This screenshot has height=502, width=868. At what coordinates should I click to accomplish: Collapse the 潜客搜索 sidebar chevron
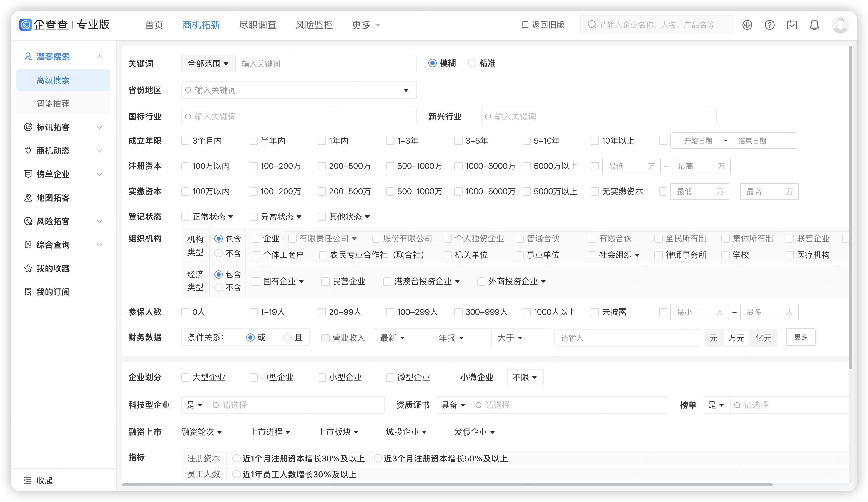point(99,56)
